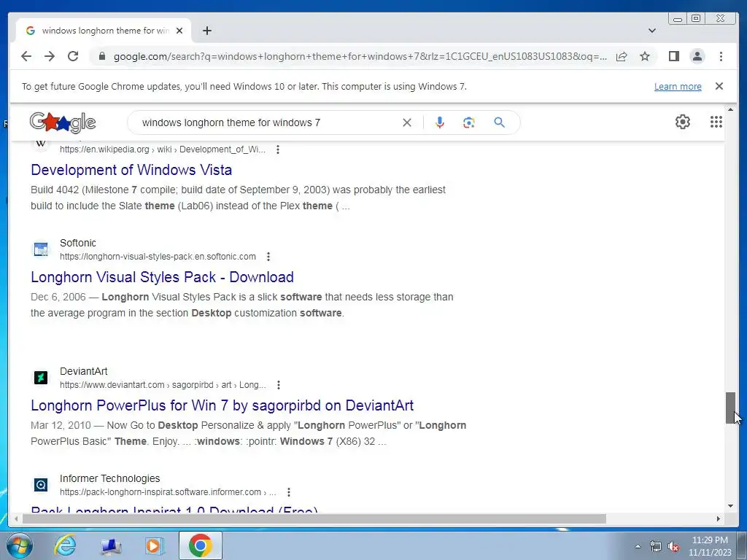Launch Internet Explorer from the taskbar
Image resolution: width=747 pixels, height=560 pixels.
pos(65,545)
